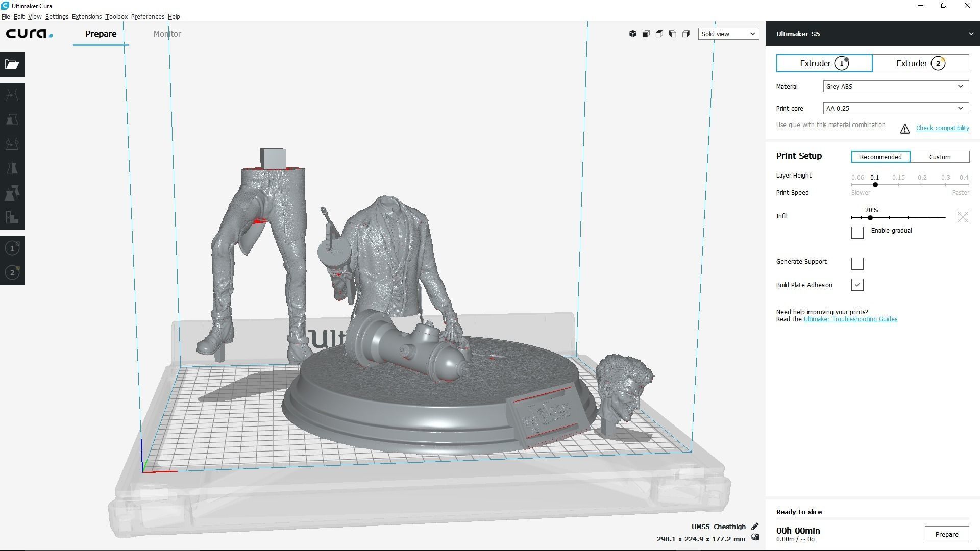
Task: Enable gradual infill checkbox
Action: click(857, 233)
